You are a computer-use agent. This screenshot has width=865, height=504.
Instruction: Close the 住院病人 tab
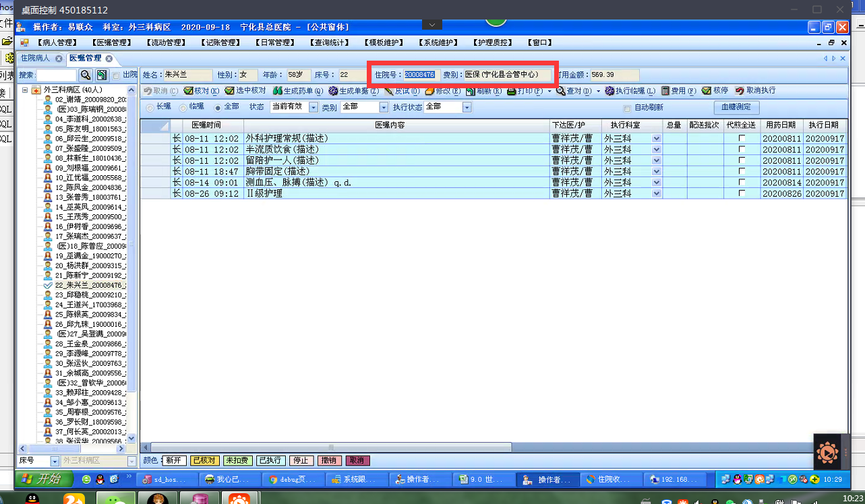59,59
